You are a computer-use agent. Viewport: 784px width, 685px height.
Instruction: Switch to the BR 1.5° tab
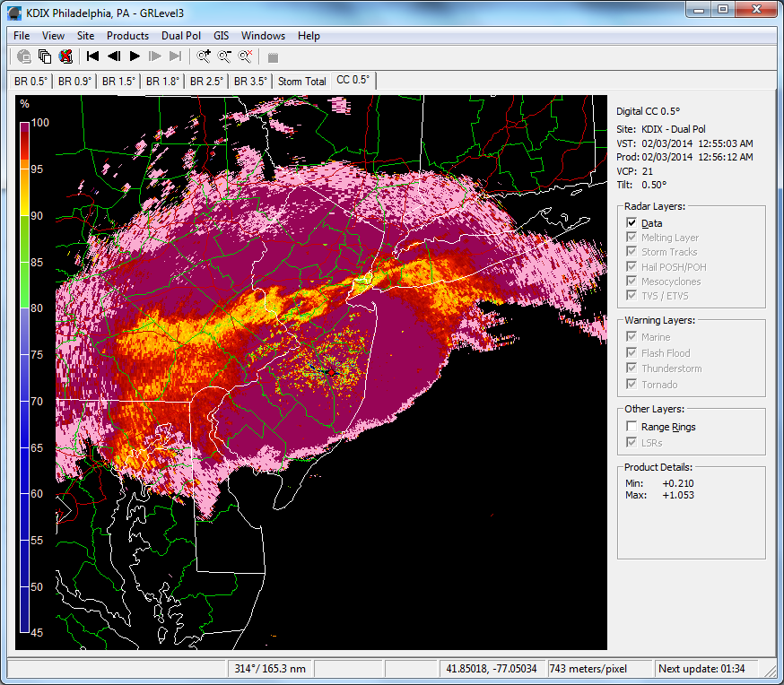click(118, 82)
